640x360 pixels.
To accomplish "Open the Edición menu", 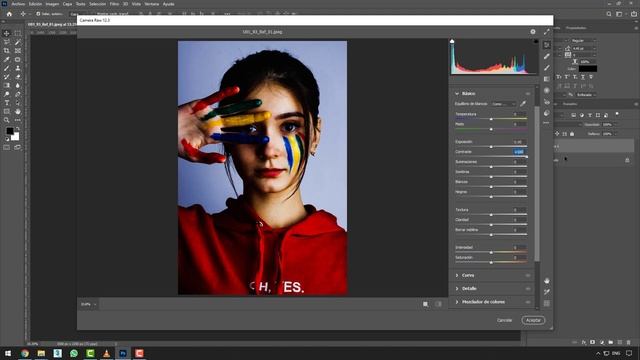I will pos(35,4).
